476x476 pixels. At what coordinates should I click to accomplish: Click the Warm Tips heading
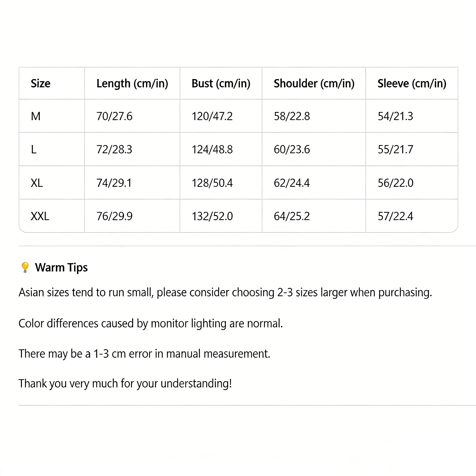click(61, 268)
